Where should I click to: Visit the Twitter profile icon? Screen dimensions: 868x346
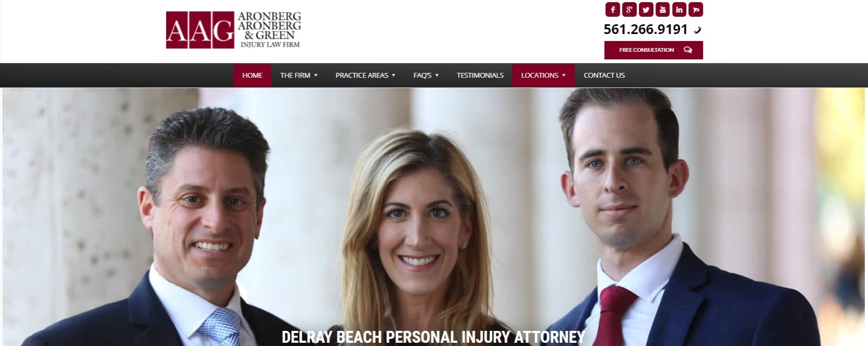click(x=646, y=10)
